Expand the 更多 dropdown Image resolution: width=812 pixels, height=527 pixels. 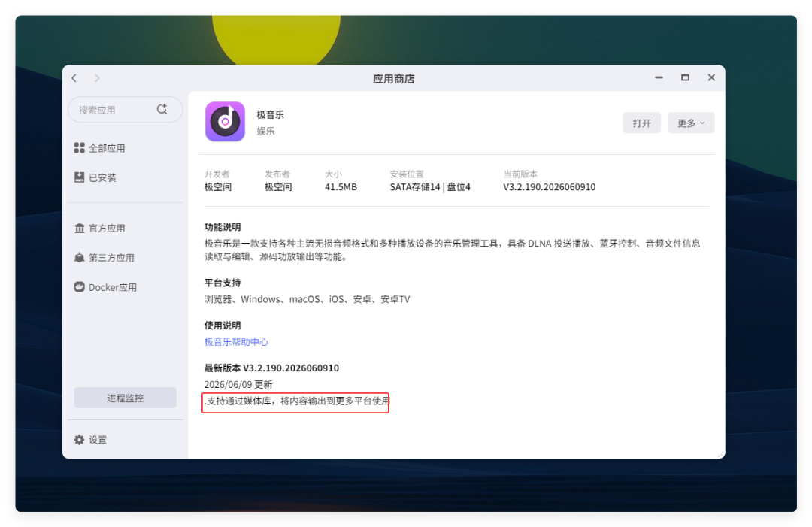[x=691, y=123]
